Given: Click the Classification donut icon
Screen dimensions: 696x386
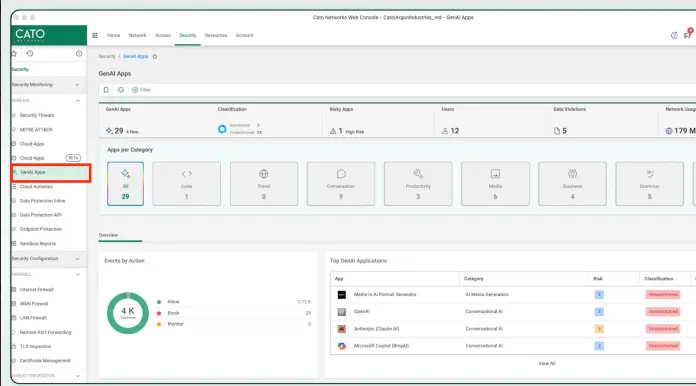Looking at the screenshot, I should point(222,129).
